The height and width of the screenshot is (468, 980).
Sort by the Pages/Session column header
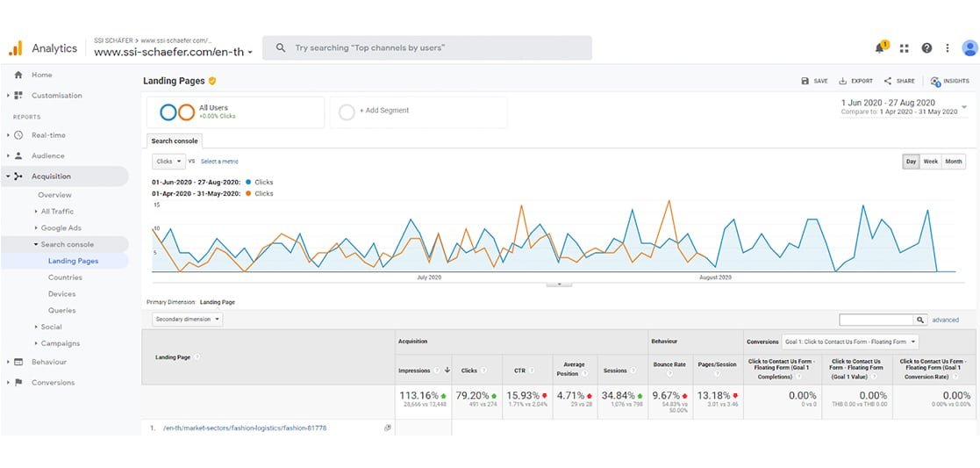(x=716, y=364)
